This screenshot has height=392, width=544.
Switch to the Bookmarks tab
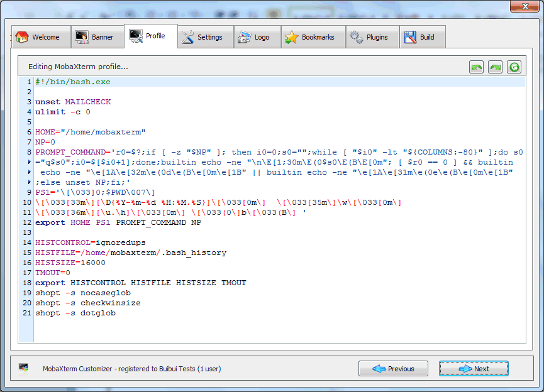(x=313, y=36)
